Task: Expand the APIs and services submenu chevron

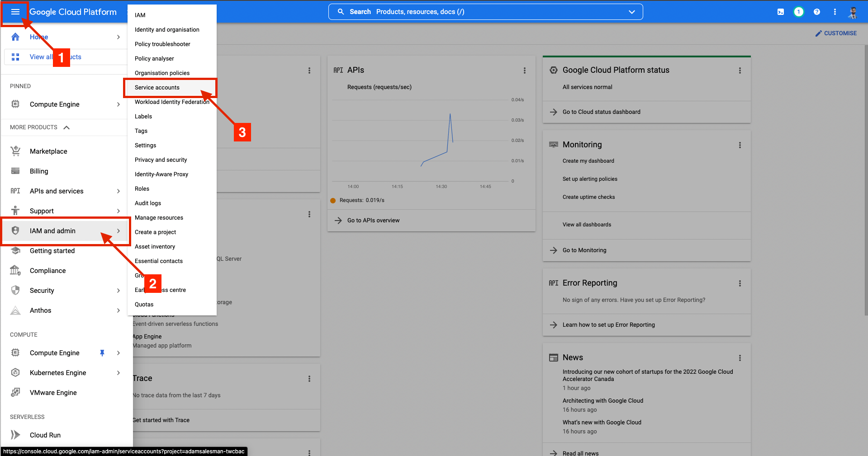Action: (119, 191)
